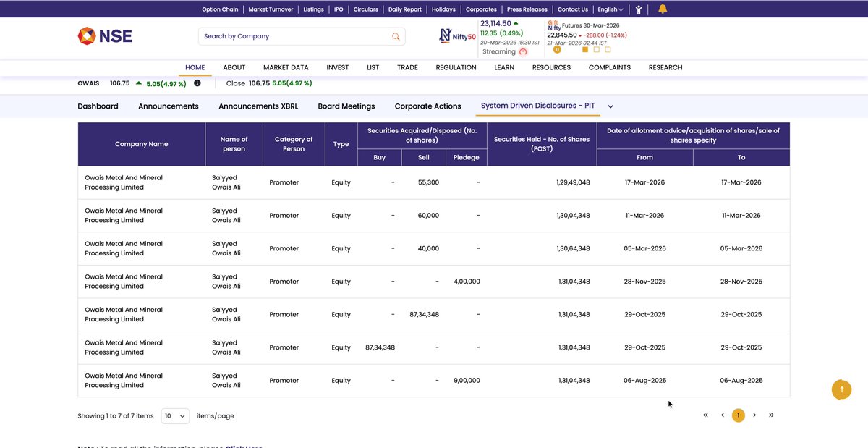This screenshot has height=448, width=868.
Task: Open Listings link in top bar
Action: pyautogui.click(x=313, y=9)
